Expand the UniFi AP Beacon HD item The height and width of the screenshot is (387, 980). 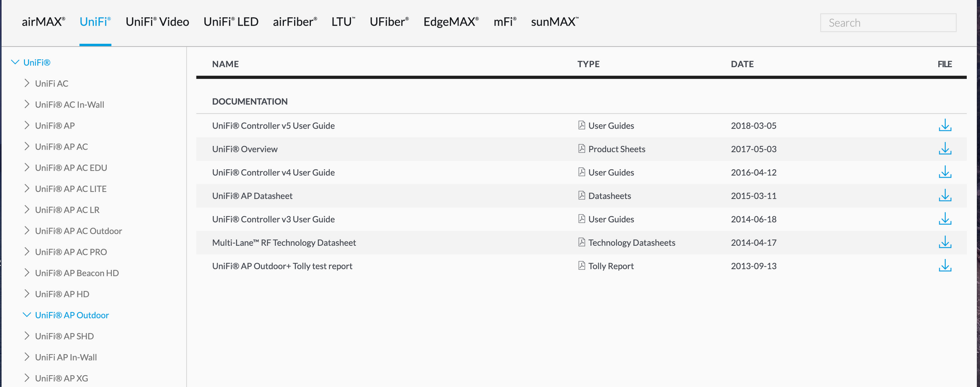point(27,273)
